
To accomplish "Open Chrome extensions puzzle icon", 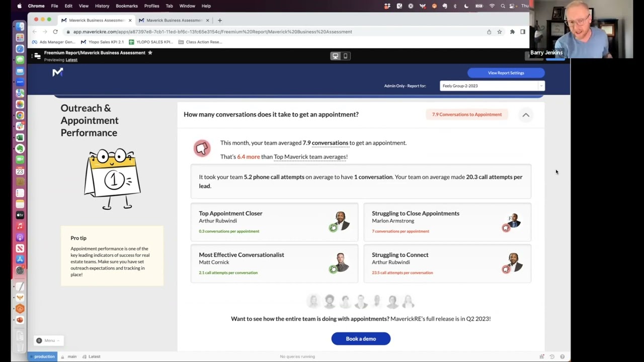I will (512, 32).
